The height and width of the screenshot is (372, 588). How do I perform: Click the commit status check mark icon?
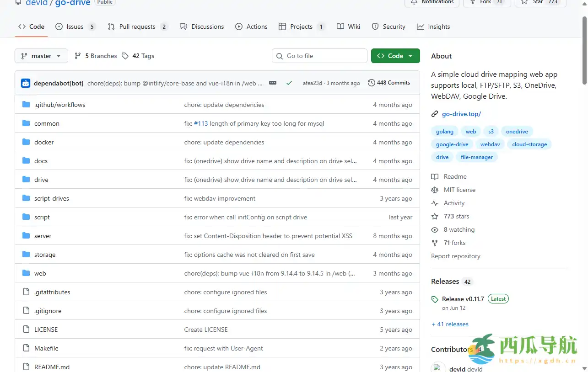[x=289, y=83]
